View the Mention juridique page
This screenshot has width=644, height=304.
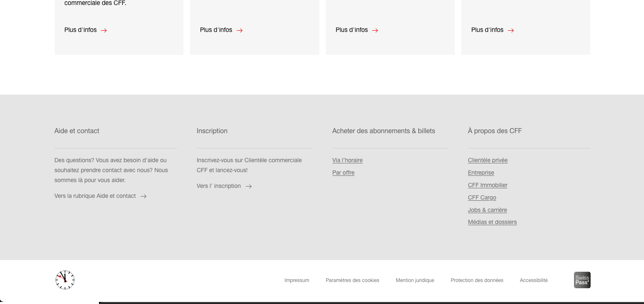coord(415,280)
